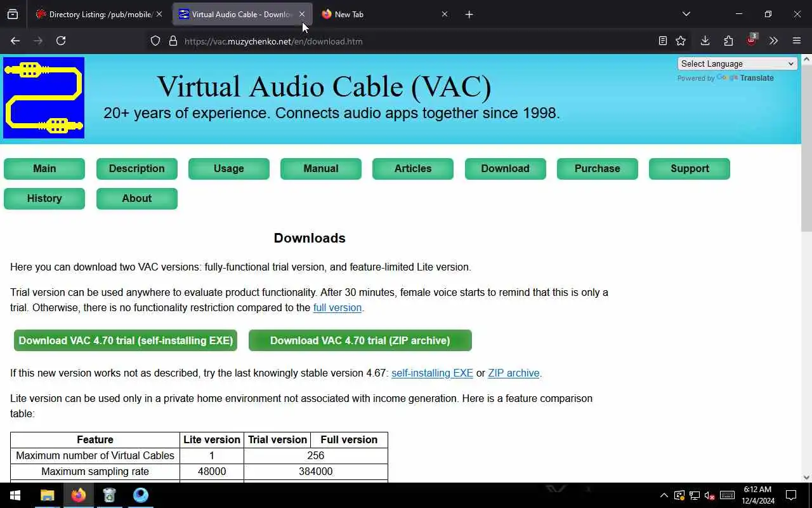Click version 4.67 ZIP archive link
Screen dimensions: 812x508
[513, 373]
